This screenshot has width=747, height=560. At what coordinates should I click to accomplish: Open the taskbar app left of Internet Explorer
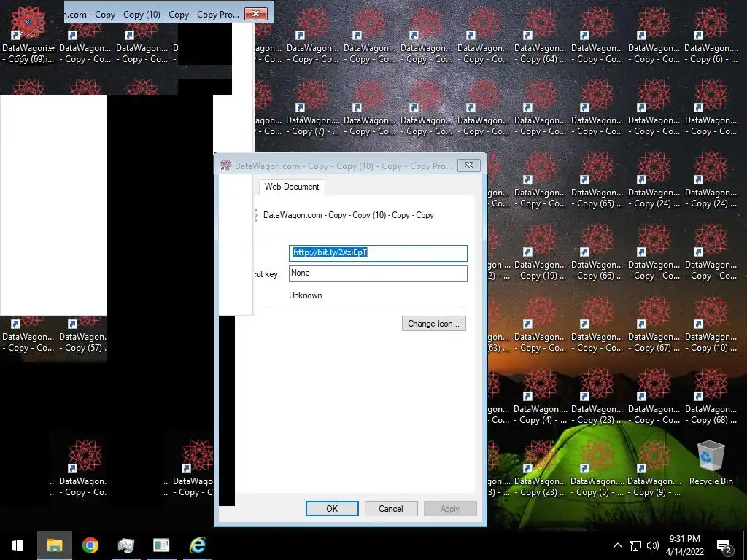click(161, 545)
